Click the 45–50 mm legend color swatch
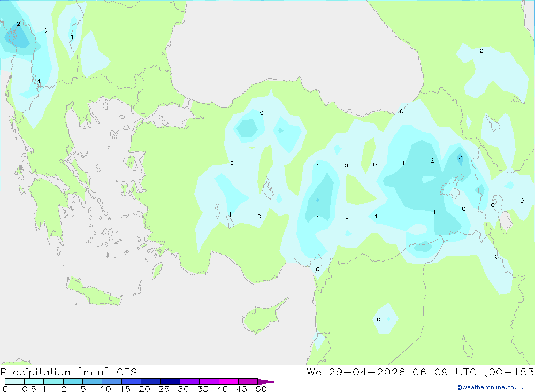The image size is (535, 392). (248, 381)
